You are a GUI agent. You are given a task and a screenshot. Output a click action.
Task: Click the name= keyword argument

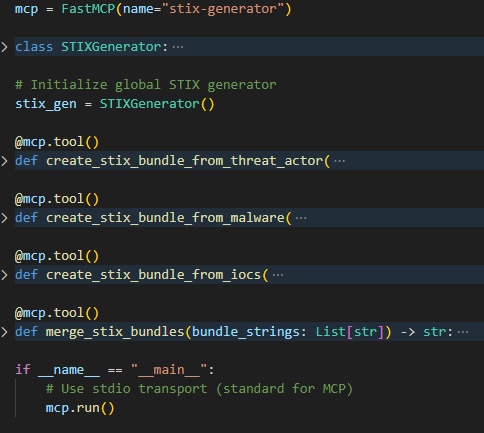coord(142,9)
